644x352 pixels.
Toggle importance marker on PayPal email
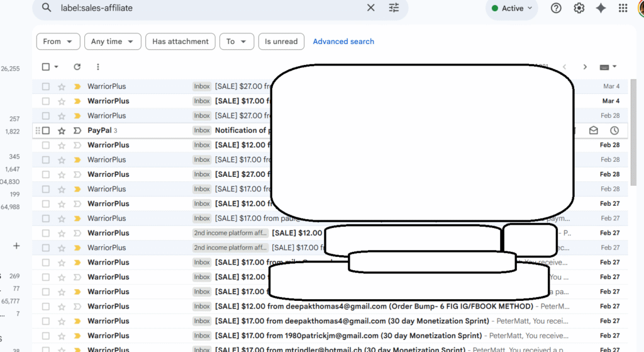[77, 131]
